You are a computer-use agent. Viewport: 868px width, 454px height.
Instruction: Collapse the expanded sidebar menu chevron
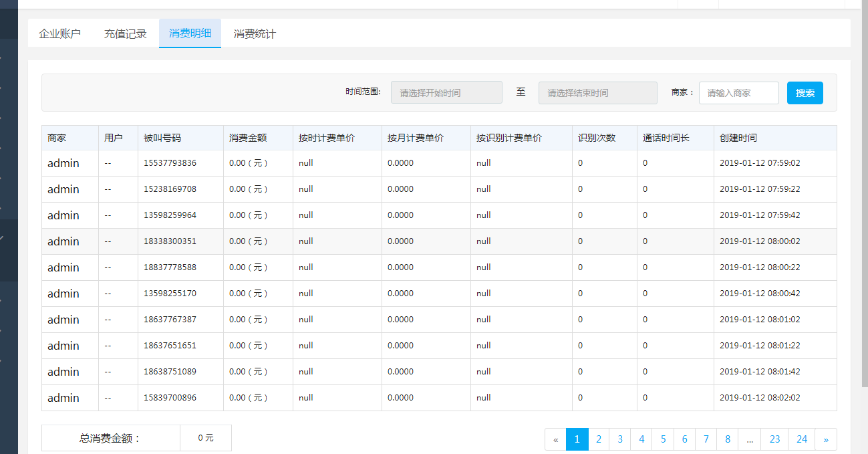coord(2,237)
